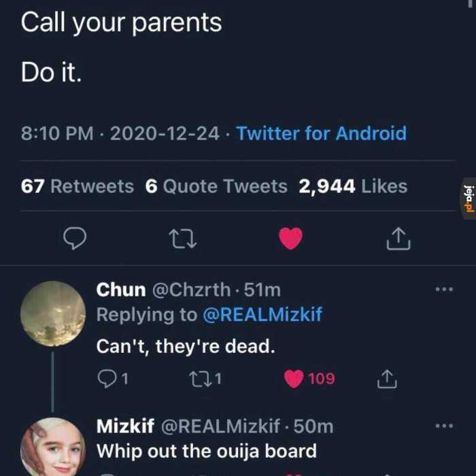Reply to Chun's comment
Image resolution: width=476 pixels, height=476 pixels.
point(108,379)
